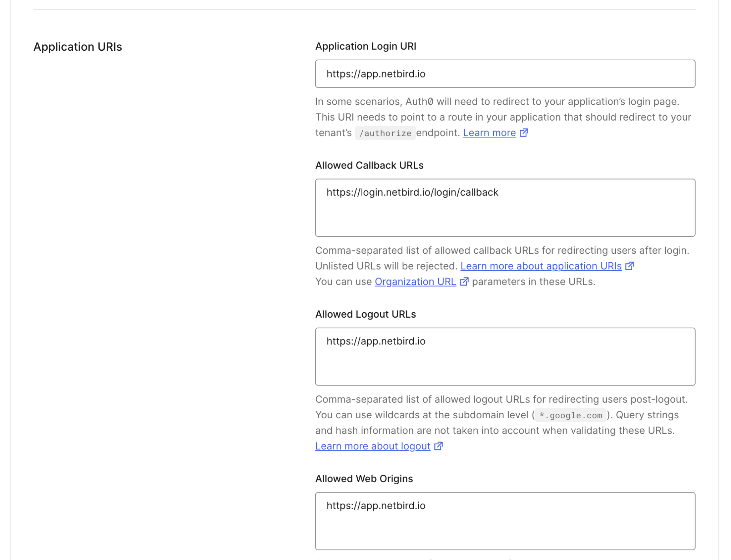
Task: Click the Application URIs section heading
Action: 78,47
